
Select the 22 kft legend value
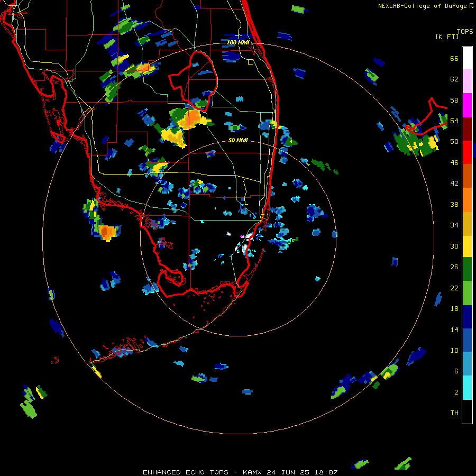pyautogui.click(x=454, y=288)
